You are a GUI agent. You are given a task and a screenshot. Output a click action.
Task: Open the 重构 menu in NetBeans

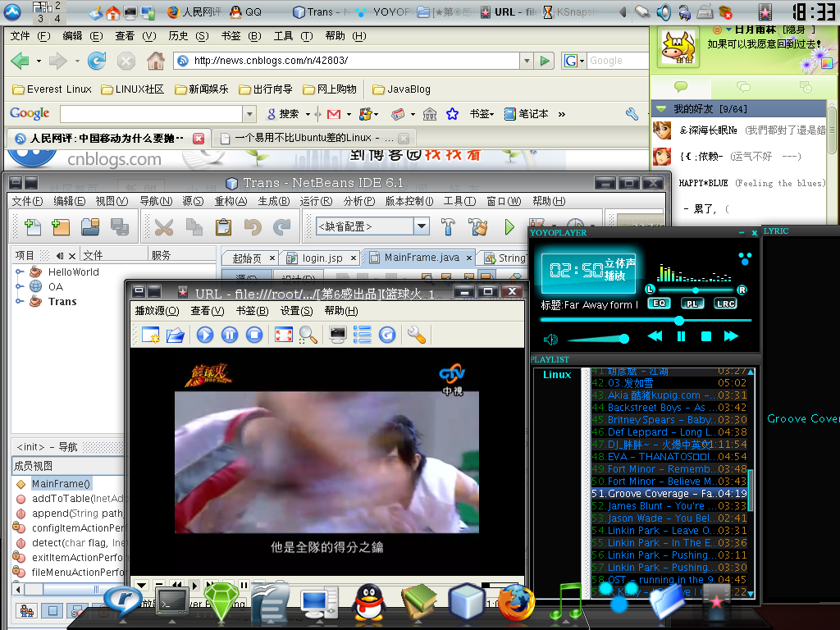point(231,201)
